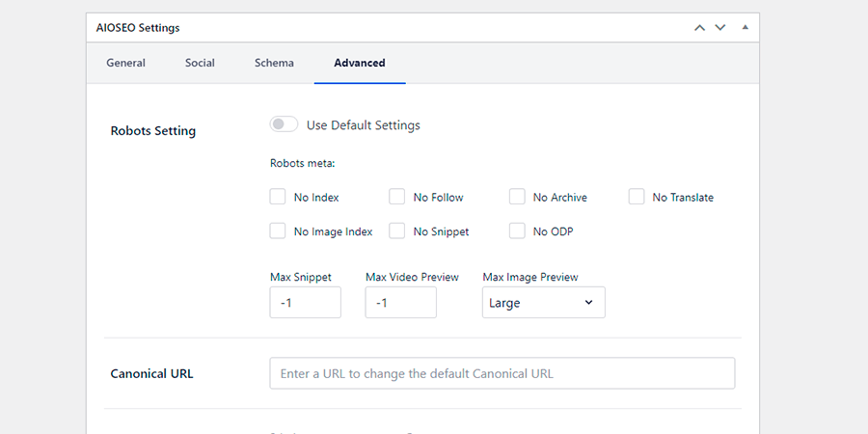
Task: Focus the Max Video Preview field
Action: [x=400, y=303]
